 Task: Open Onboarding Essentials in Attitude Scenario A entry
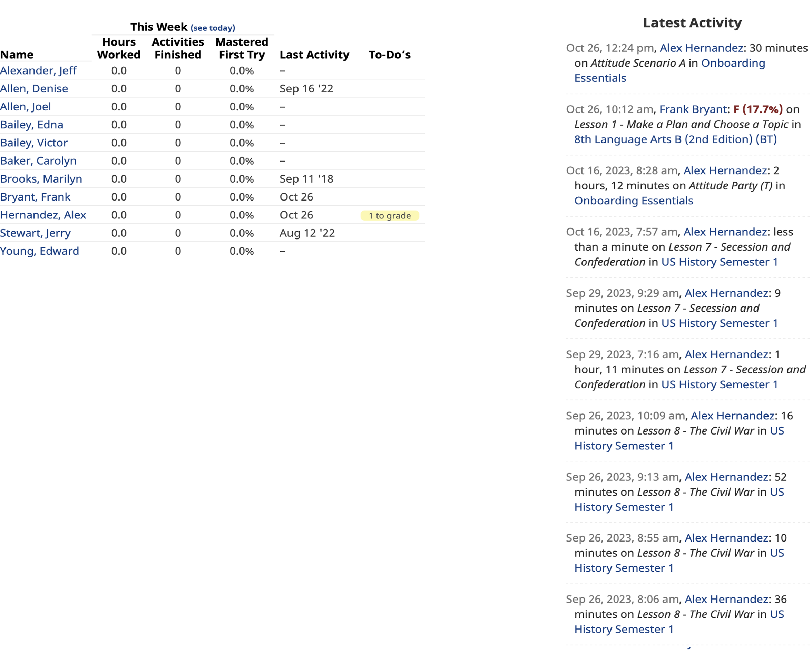point(669,70)
